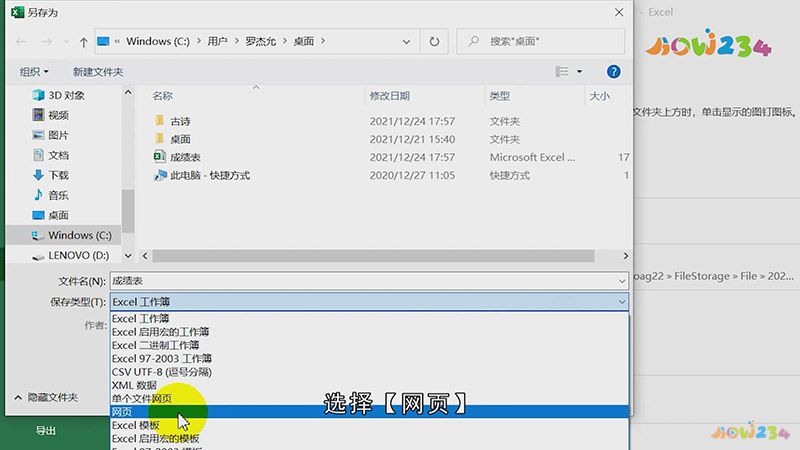Select 此电脑 - 快捷方式 shortcut
Screen dimensions: 800x450
pos(210,176)
